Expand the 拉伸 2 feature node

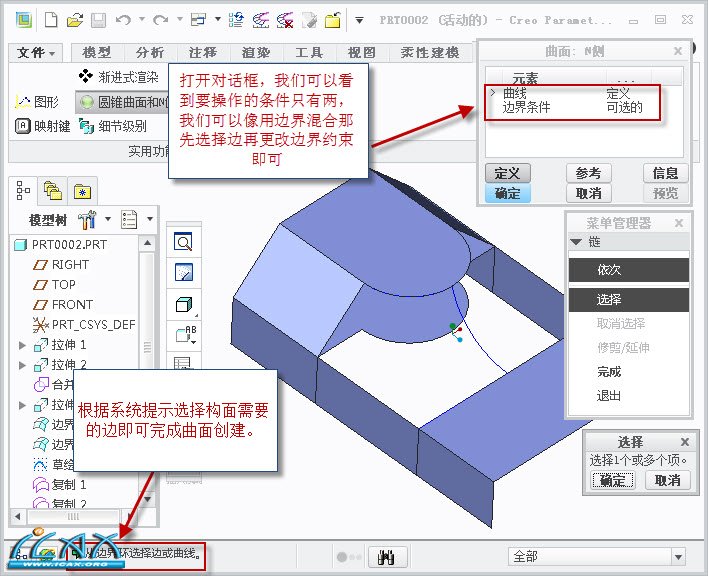click(x=22, y=365)
